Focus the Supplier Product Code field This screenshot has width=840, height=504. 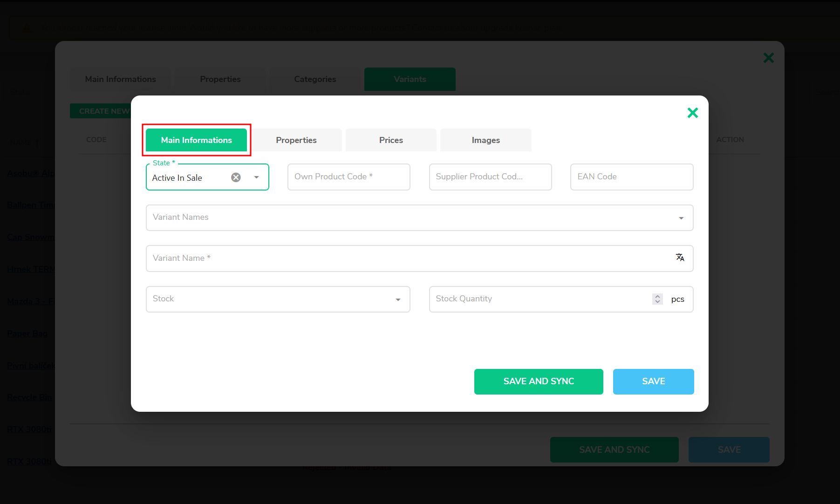(490, 177)
